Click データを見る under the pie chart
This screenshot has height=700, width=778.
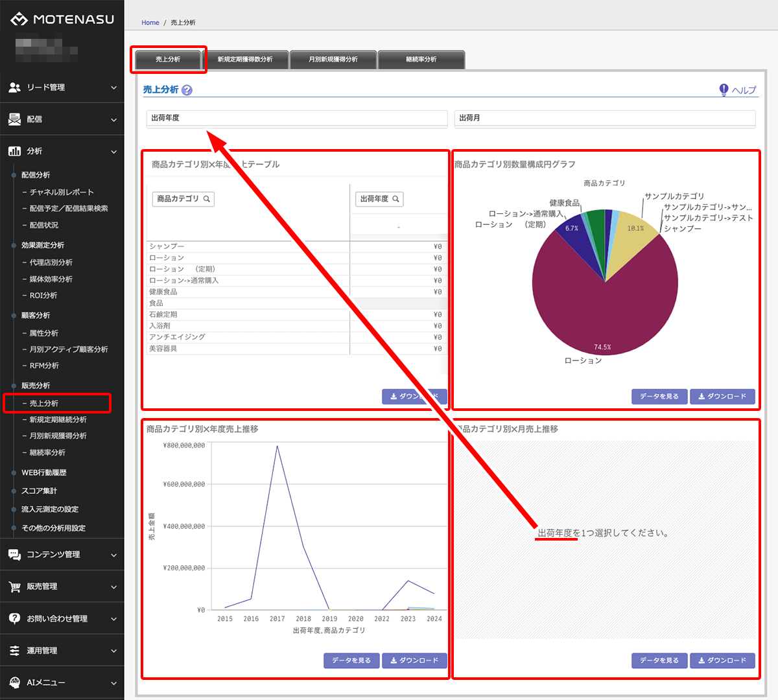point(659,396)
